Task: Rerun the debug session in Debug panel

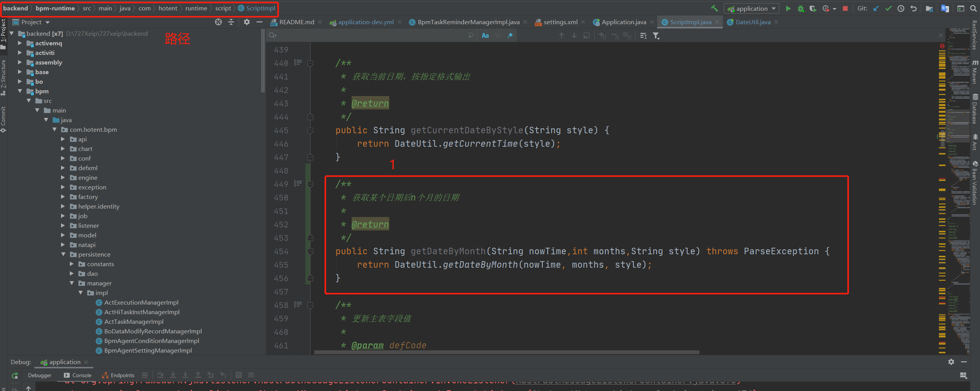Action: (15, 375)
